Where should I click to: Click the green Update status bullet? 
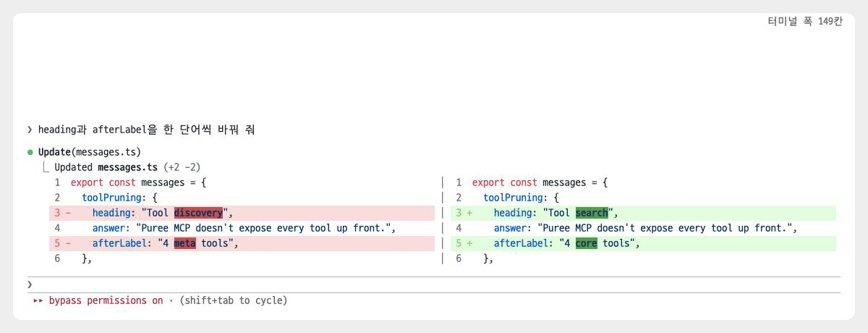[30, 152]
